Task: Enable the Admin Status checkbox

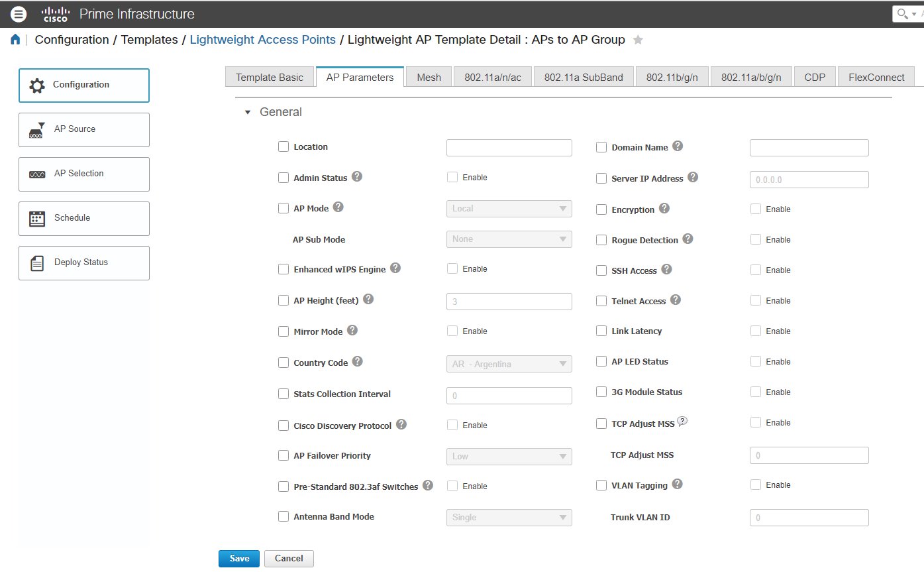Action: pos(283,177)
